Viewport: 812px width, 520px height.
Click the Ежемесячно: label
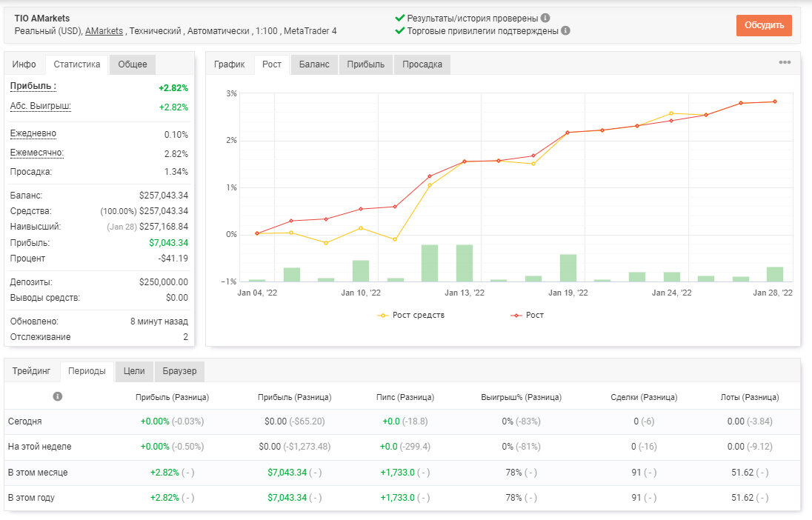tap(37, 153)
